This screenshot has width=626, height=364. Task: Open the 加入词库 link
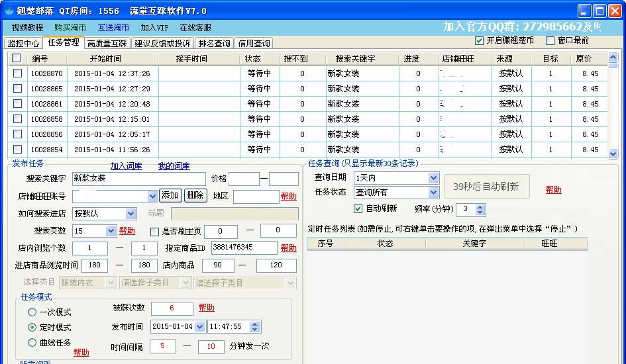point(126,166)
